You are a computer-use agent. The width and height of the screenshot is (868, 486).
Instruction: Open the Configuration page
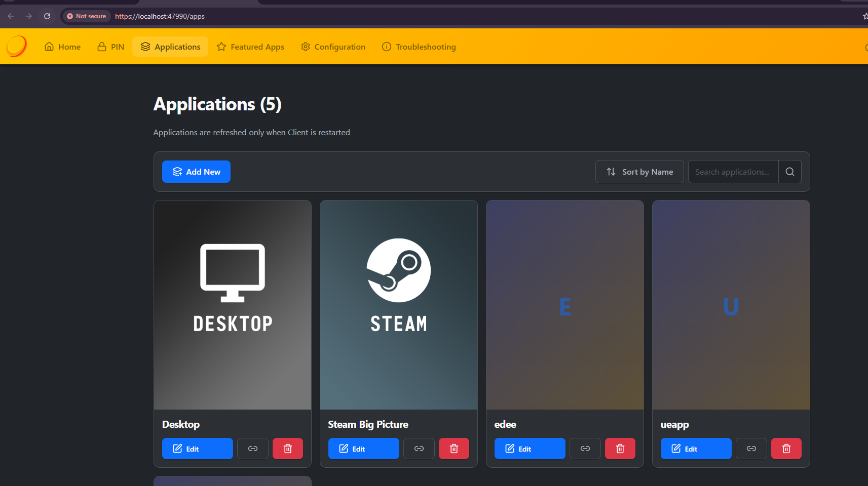click(333, 47)
